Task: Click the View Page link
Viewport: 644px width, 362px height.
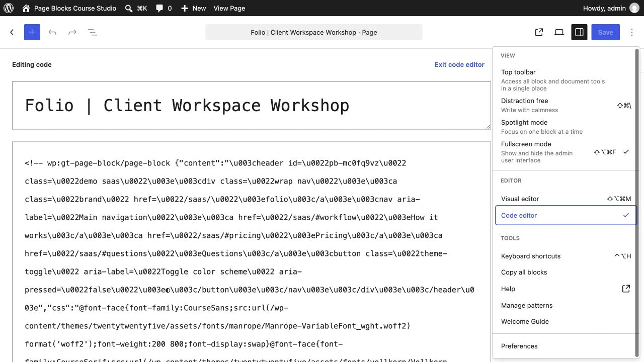Action: (x=229, y=8)
